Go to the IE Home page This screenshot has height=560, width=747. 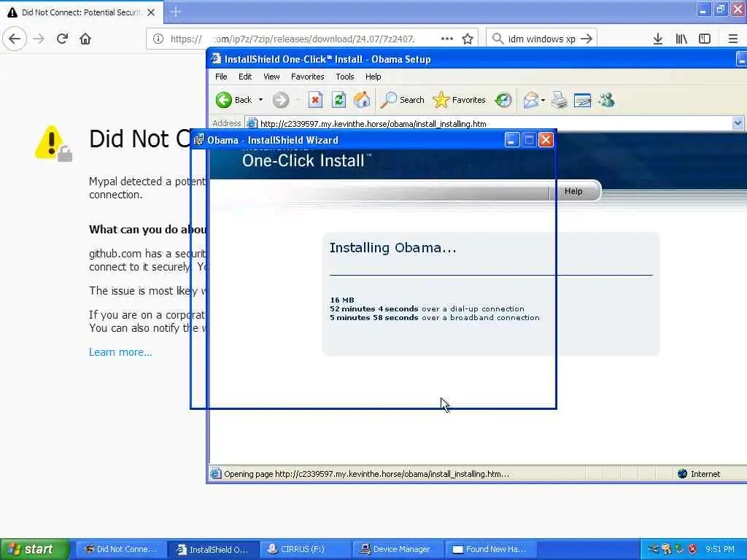click(x=362, y=100)
